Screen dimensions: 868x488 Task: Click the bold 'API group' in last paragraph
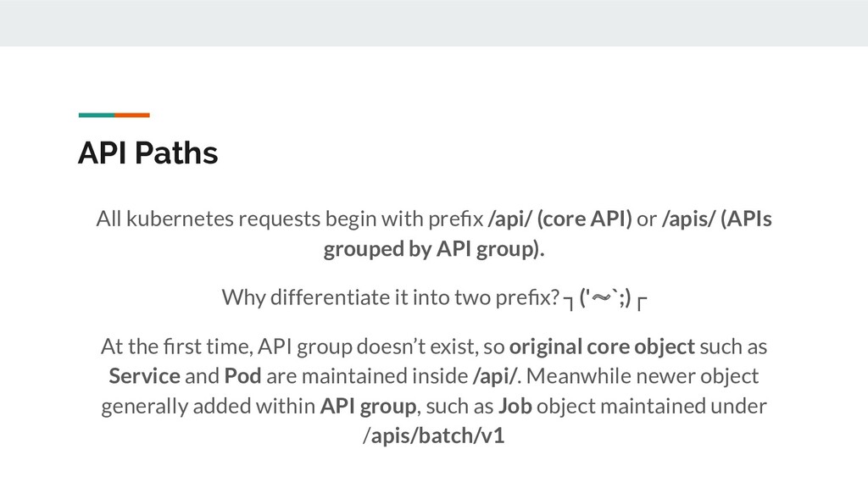pyautogui.click(x=368, y=406)
